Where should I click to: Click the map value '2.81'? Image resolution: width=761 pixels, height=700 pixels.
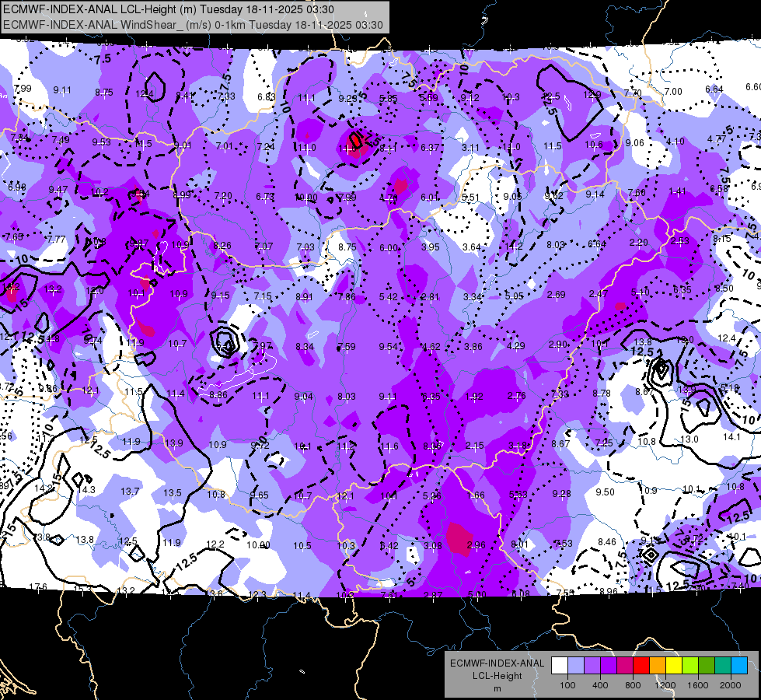click(430, 297)
